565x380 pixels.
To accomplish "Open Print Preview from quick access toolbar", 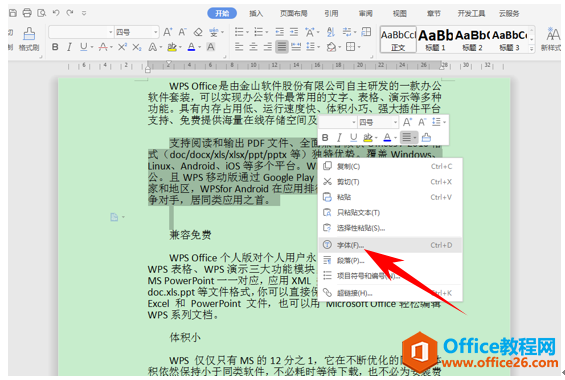I will tap(42, 13).
